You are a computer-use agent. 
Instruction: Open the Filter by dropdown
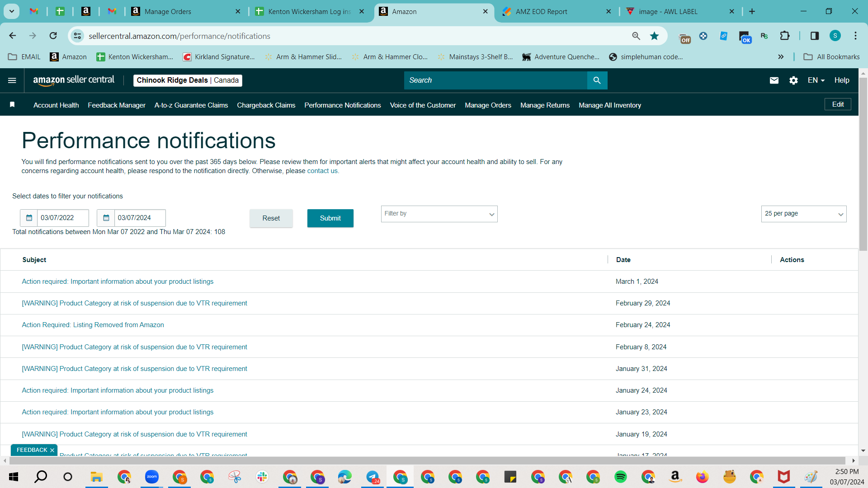click(439, 214)
